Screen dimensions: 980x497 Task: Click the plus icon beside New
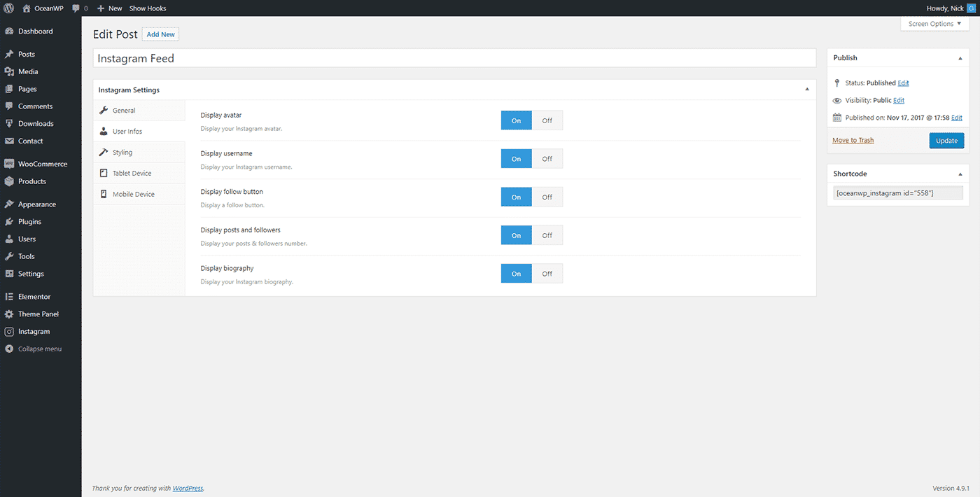point(101,8)
